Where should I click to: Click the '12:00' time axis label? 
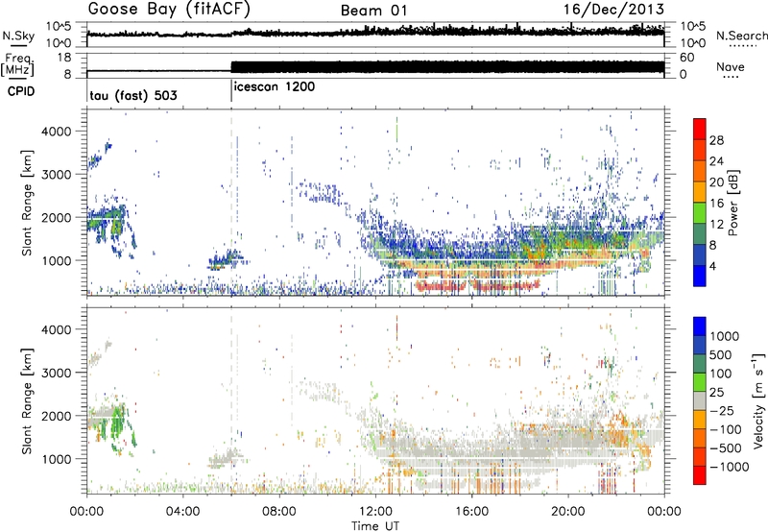[375, 512]
